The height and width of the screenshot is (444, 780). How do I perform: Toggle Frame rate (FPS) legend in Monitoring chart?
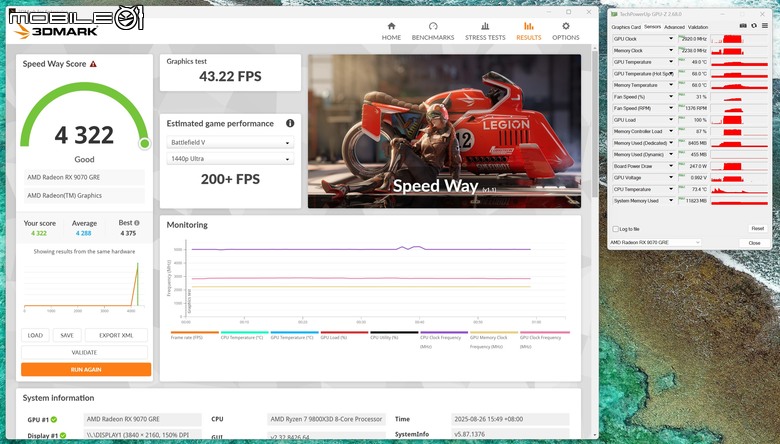(x=195, y=335)
